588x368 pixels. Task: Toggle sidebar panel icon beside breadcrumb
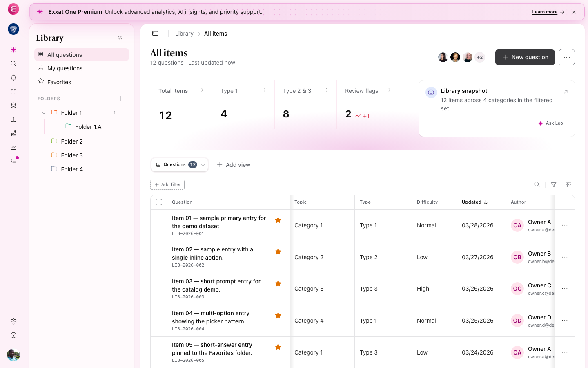point(155,34)
